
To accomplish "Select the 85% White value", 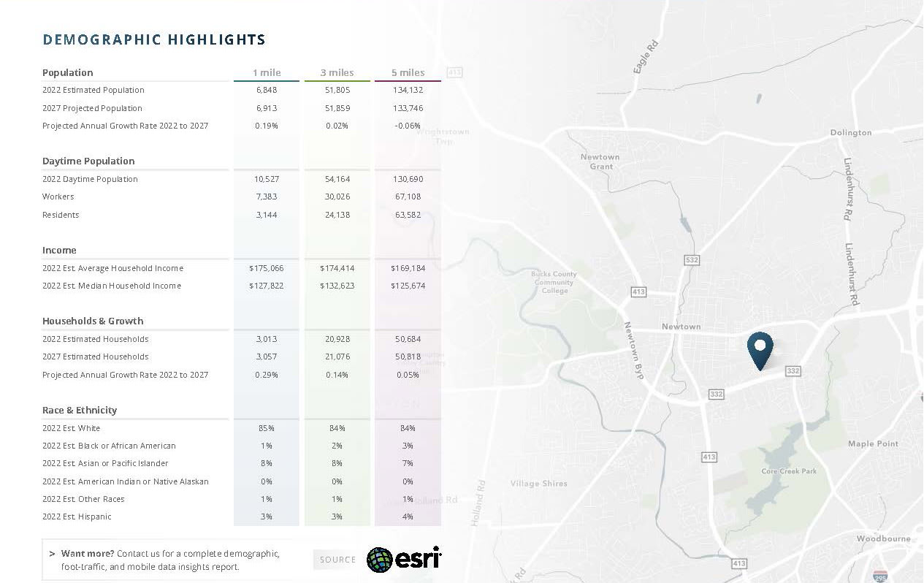I will point(267,428).
